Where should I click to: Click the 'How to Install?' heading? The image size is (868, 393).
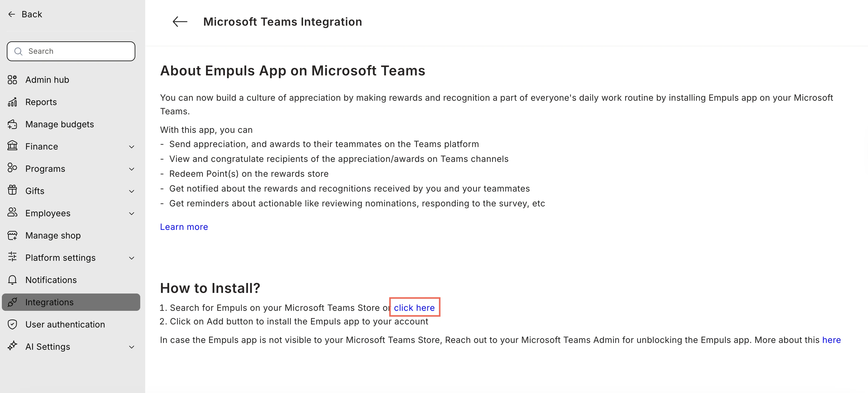click(210, 288)
